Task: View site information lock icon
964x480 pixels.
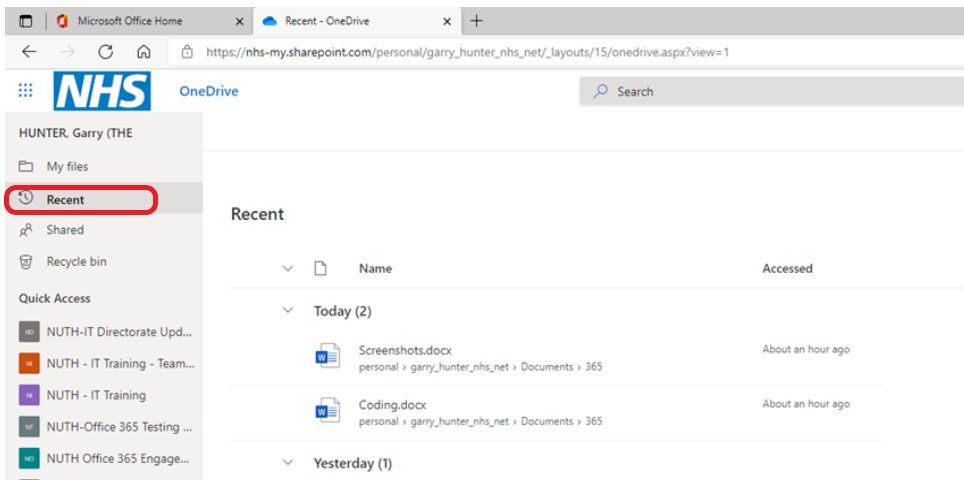Action: 188,53
